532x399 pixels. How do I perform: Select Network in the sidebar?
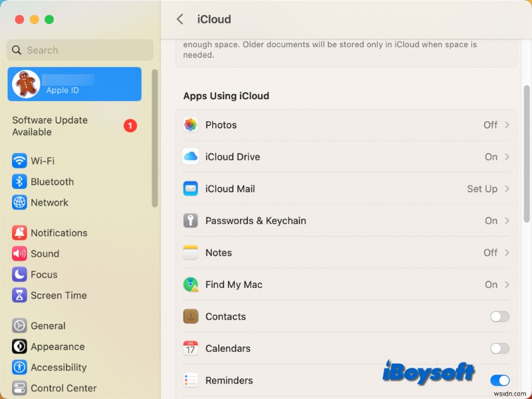49,203
